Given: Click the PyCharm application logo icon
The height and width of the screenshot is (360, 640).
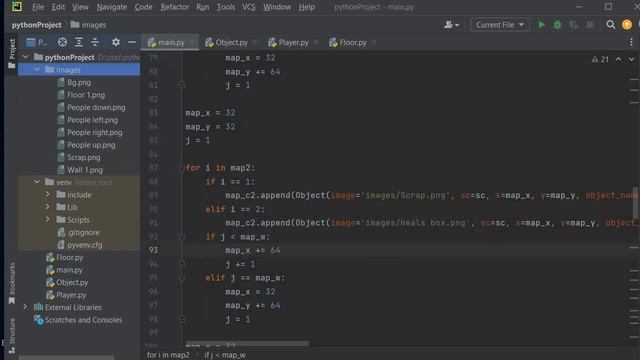Looking at the screenshot, I should [x=17, y=7].
